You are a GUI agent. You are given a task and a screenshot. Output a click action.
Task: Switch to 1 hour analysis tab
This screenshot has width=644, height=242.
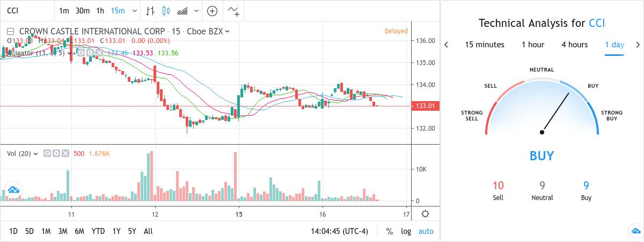[533, 45]
